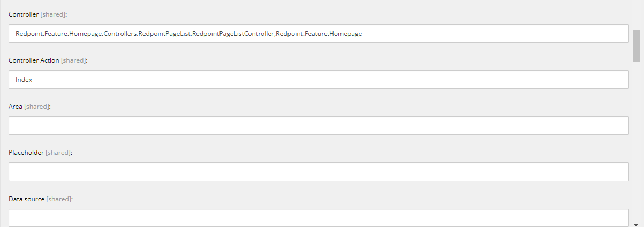This screenshot has height=227, width=644.
Task: Click the Controller field label
Action: [24, 14]
